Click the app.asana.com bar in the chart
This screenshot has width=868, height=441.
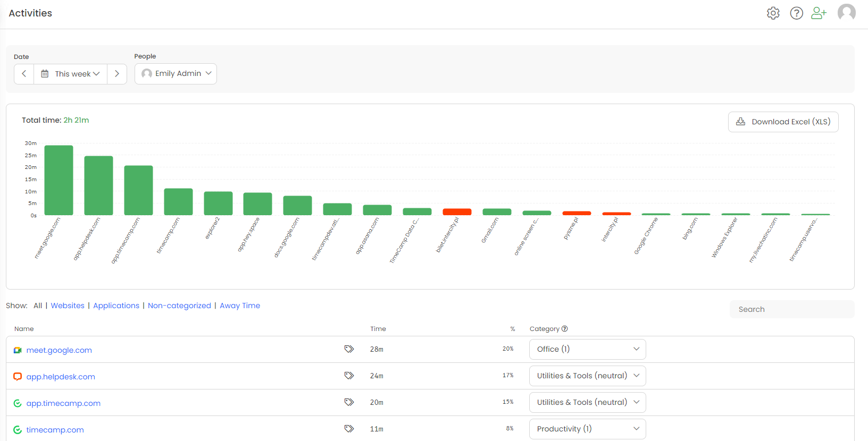click(377, 210)
